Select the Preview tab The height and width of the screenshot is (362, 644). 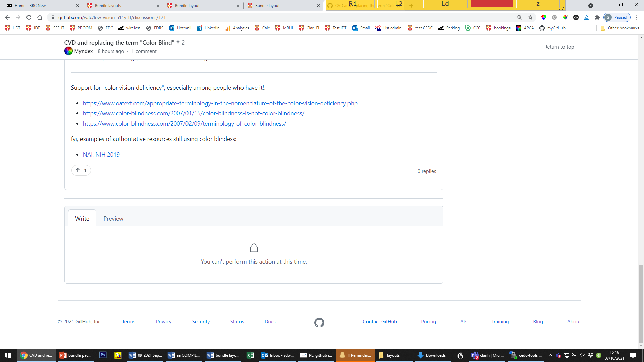113,219
